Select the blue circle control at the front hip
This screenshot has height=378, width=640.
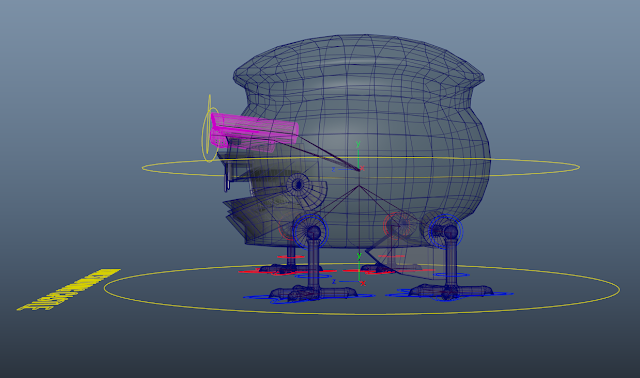pyautogui.click(x=311, y=231)
